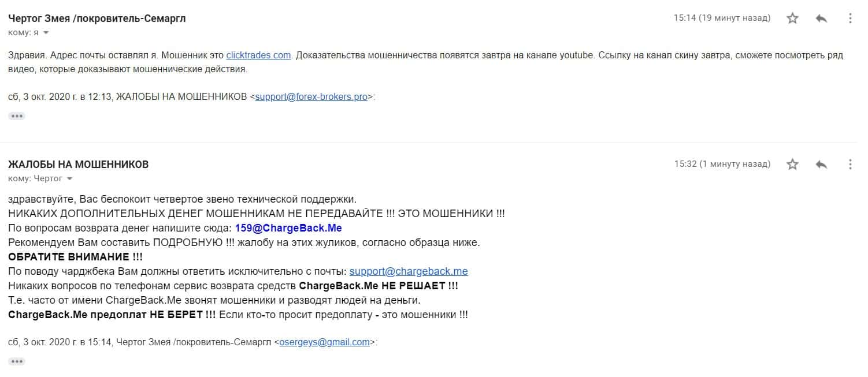The width and height of the screenshot is (868, 377).
Task: Reply to the 15:32 email
Action: (x=821, y=165)
